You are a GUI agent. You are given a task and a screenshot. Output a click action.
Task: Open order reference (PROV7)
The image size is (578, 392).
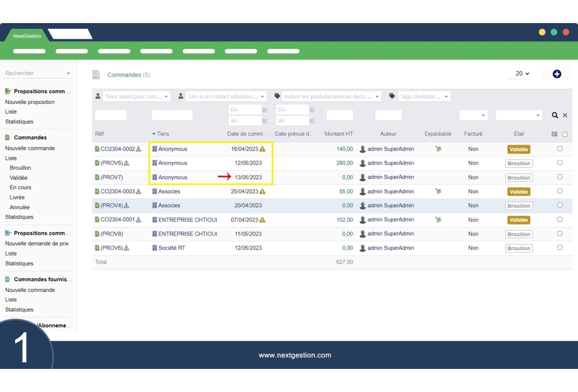coord(112,177)
